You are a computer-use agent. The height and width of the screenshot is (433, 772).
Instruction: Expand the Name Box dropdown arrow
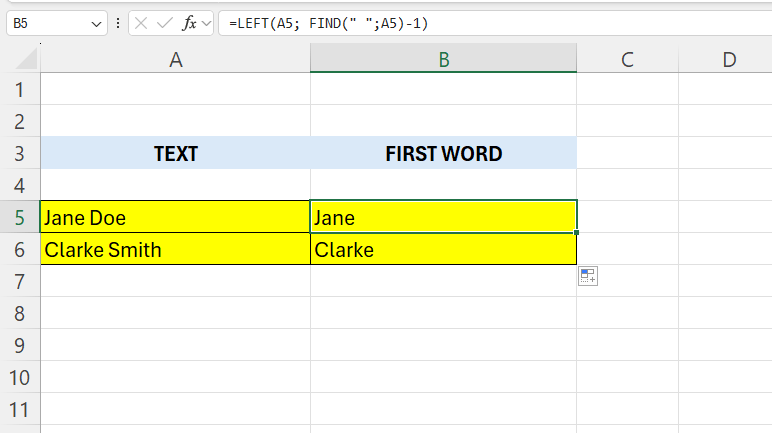[96, 22]
